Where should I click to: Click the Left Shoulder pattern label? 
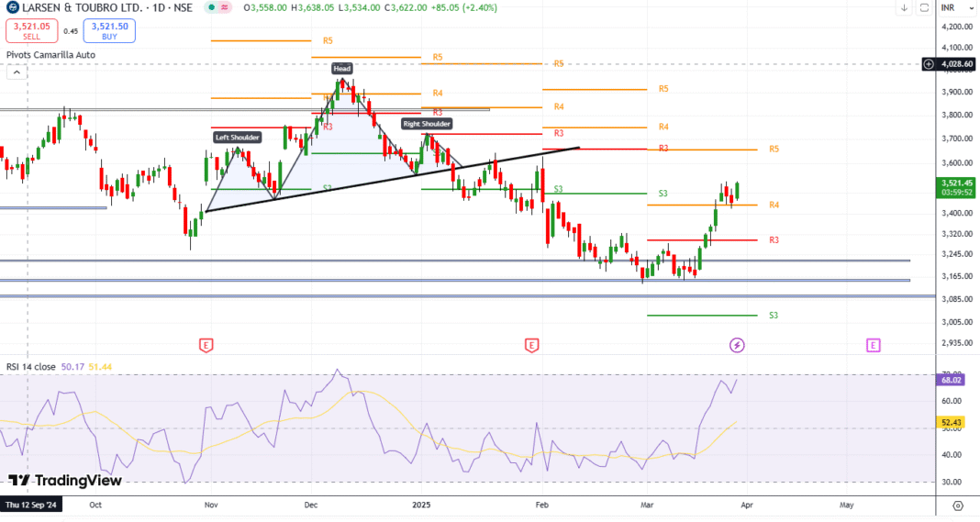[x=237, y=138]
